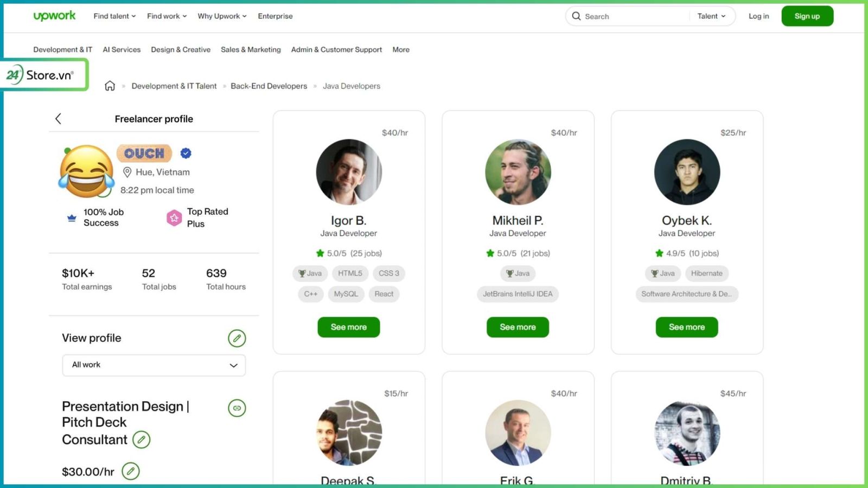Click the Sign up button
Screen dimensions: 868x488
click(807, 16)
